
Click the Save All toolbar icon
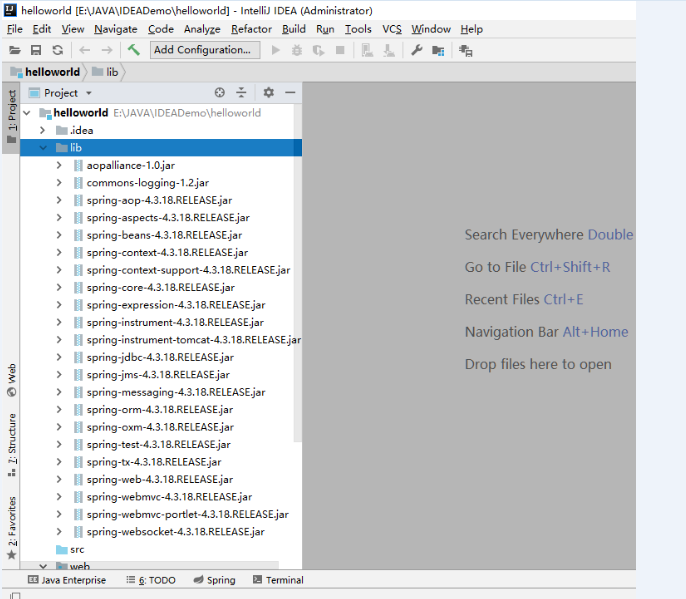pyautogui.click(x=36, y=50)
